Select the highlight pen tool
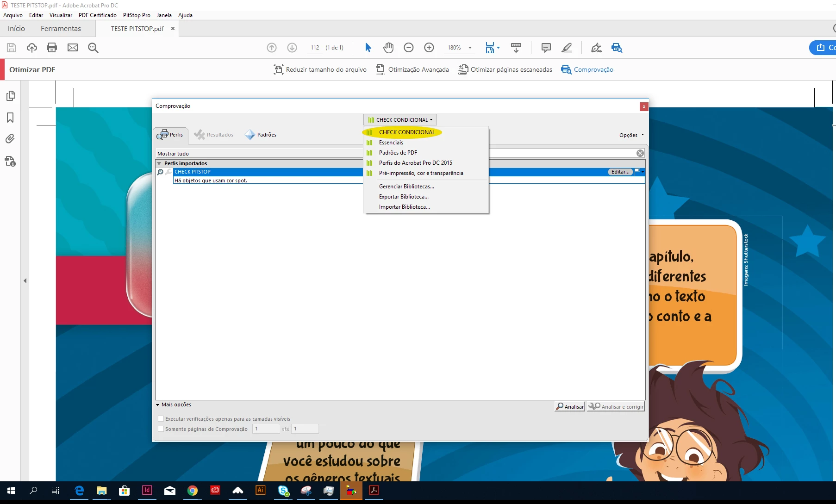836x504 pixels. coord(567,48)
